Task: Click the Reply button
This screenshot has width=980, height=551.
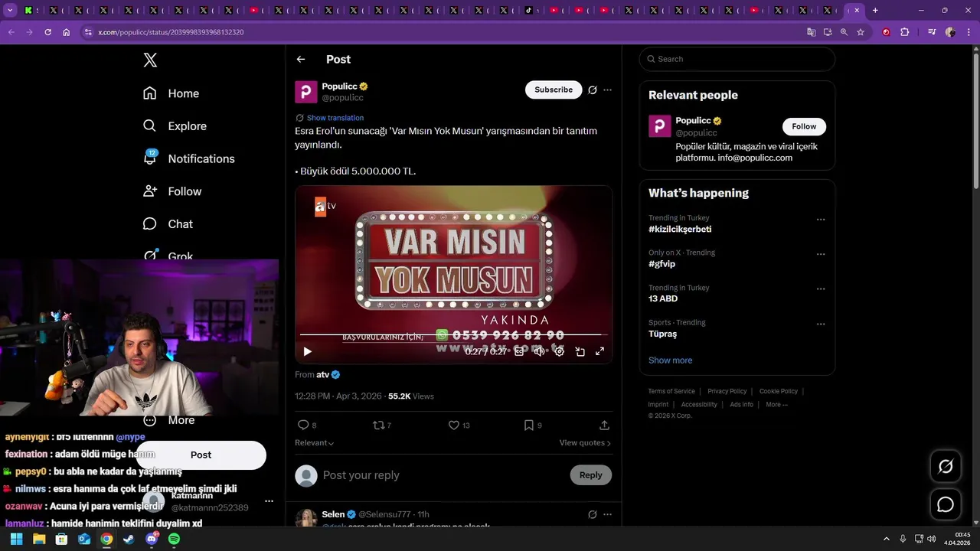Action: 590,475
